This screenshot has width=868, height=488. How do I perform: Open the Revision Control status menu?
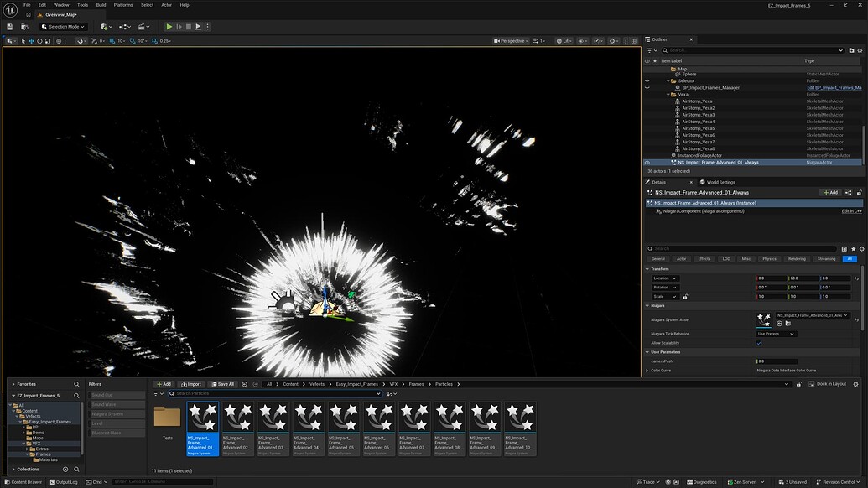tap(839, 482)
